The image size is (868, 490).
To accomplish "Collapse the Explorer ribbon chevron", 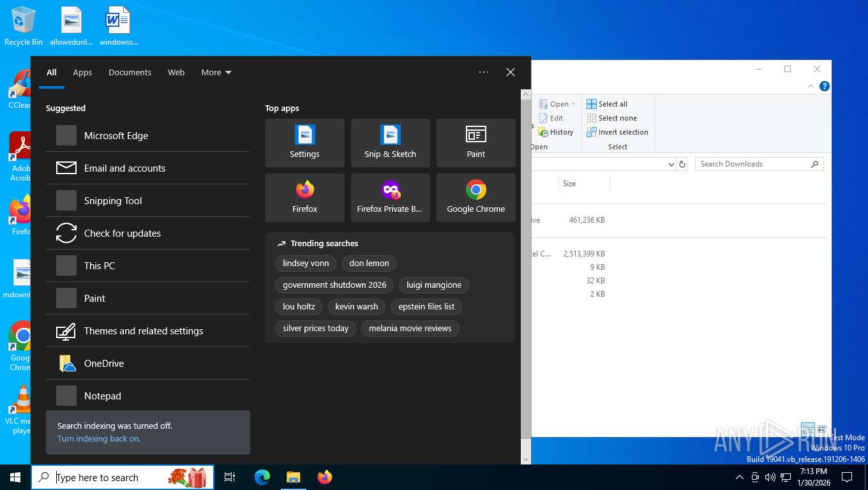I will pyautogui.click(x=811, y=86).
